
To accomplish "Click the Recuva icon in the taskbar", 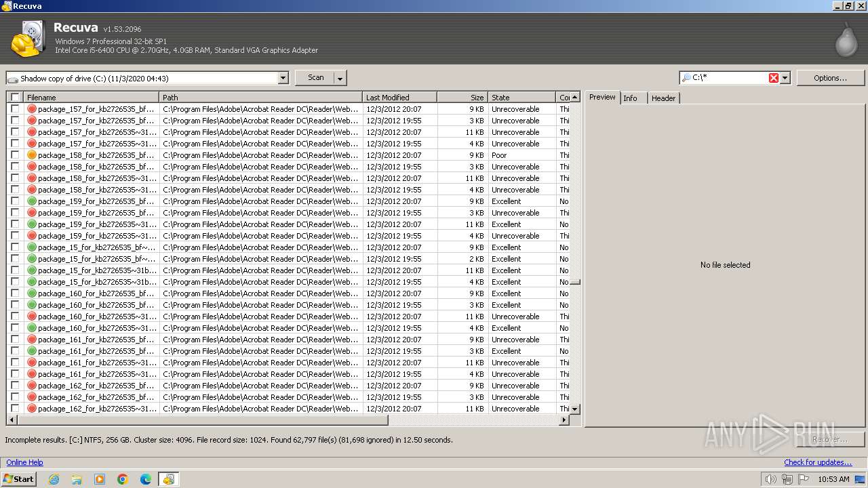I will pyautogui.click(x=168, y=479).
